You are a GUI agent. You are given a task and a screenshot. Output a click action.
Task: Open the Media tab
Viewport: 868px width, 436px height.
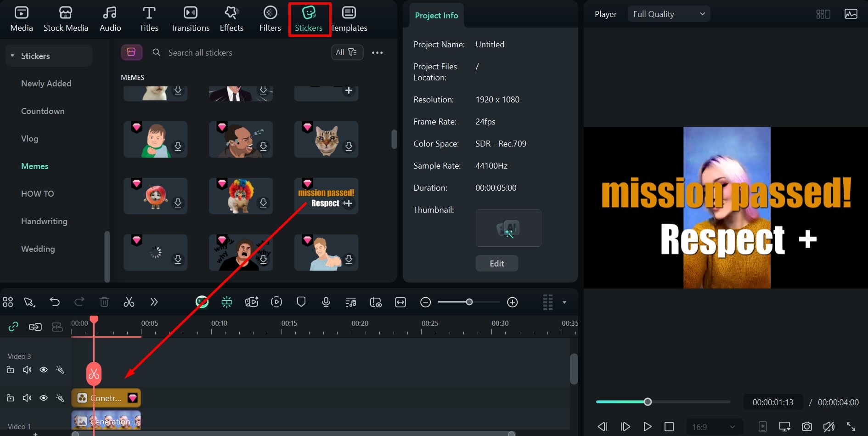pos(22,19)
